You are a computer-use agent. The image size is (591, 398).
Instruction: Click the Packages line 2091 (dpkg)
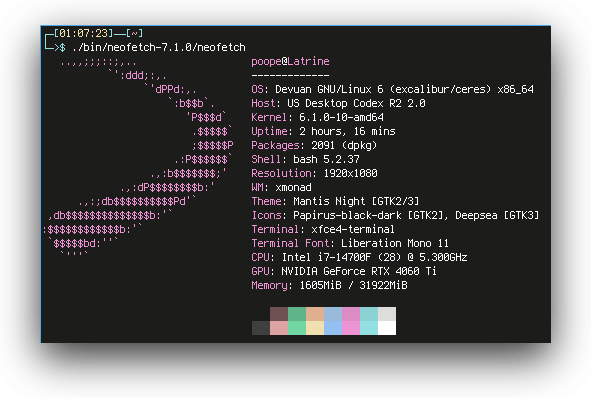coord(314,145)
